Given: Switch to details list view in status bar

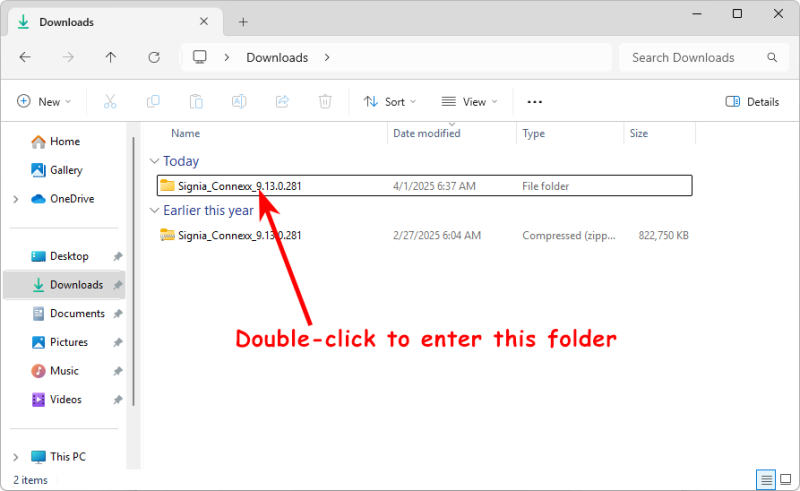Looking at the screenshot, I should click(x=765, y=480).
